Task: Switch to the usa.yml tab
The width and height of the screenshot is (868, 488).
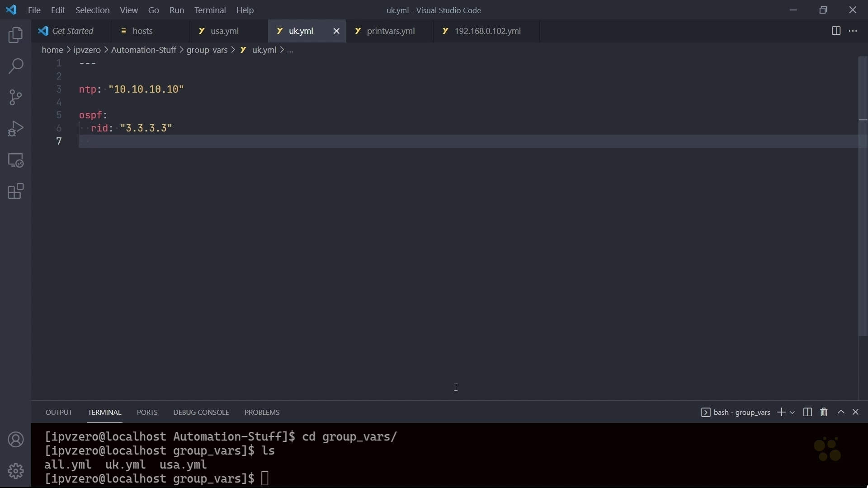Action: (229, 31)
